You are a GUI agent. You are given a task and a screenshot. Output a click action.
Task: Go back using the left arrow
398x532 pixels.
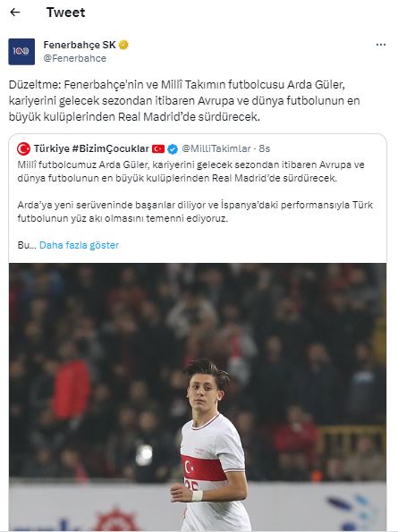pyautogui.click(x=15, y=13)
